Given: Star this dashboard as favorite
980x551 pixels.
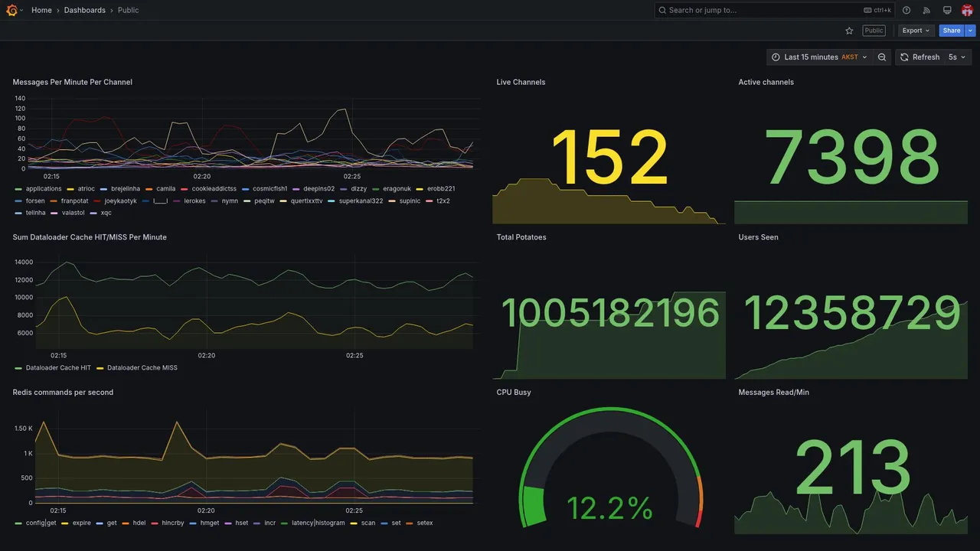Looking at the screenshot, I should point(849,31).
